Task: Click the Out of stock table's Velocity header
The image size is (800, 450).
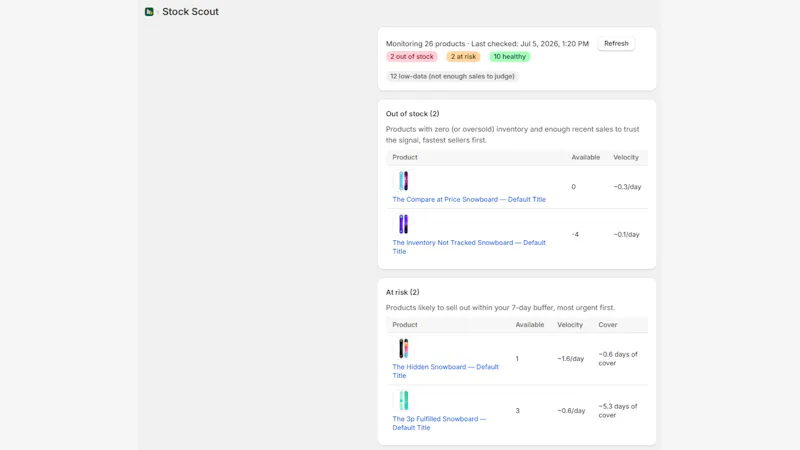Action: 626,157
